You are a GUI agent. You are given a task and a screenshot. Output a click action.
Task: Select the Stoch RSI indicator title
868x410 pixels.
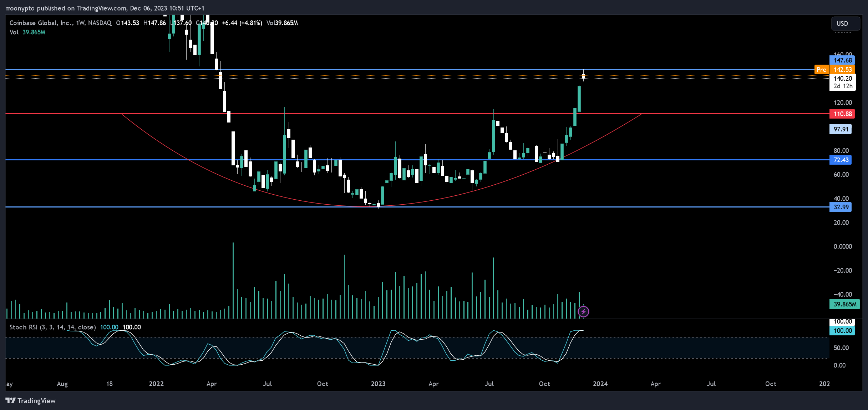(x=52, y=327)
